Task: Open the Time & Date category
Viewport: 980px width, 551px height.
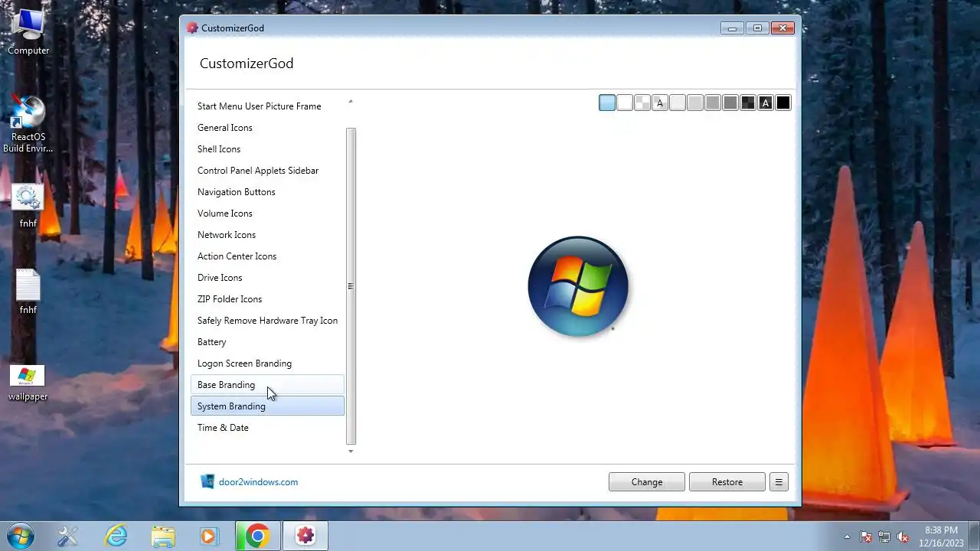Action: pos(267,428)
